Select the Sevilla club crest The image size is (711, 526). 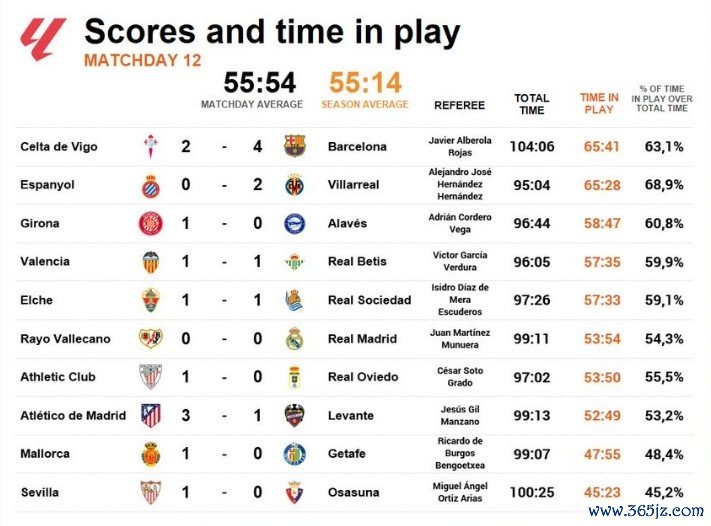[150, 492]
